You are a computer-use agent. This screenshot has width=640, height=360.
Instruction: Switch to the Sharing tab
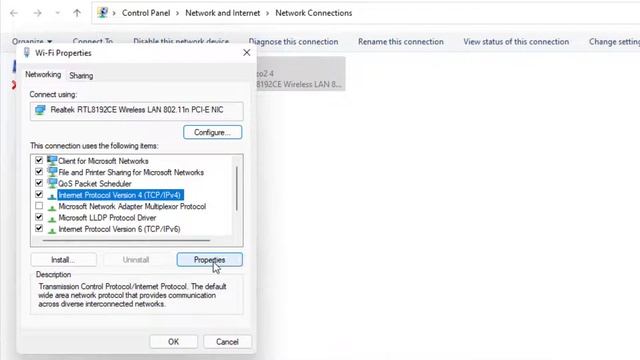click(81, 76)
